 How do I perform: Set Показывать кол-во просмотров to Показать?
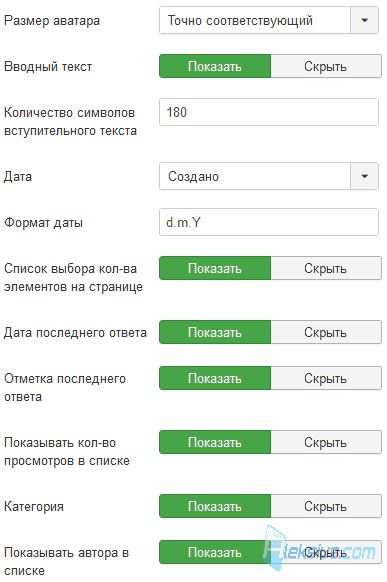coord(215,442)
